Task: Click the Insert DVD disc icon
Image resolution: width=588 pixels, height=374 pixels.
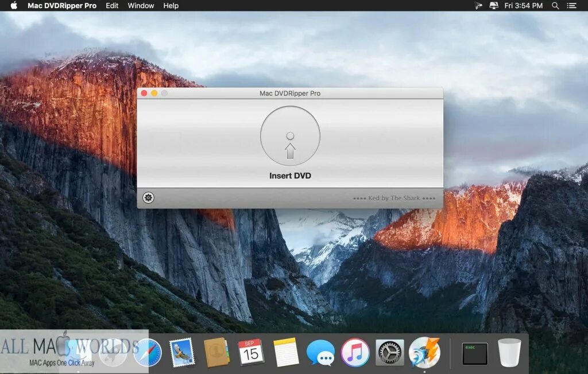Action: click(x=290, y=135)
